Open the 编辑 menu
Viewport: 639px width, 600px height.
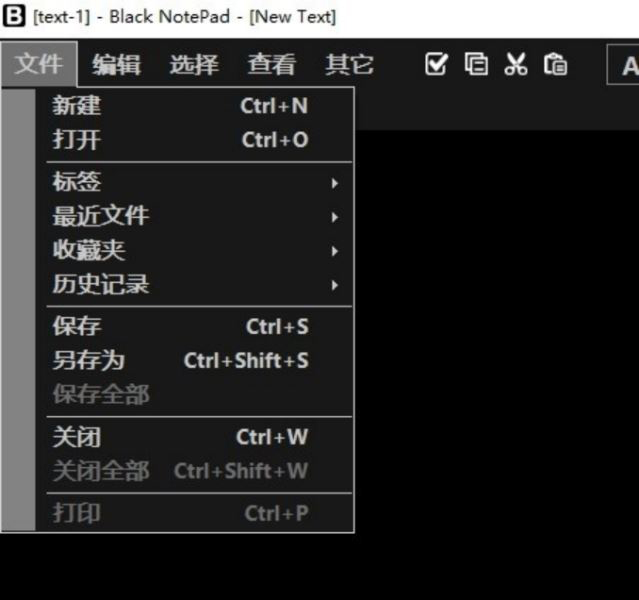pyautogui.click(x=117, y=64)
